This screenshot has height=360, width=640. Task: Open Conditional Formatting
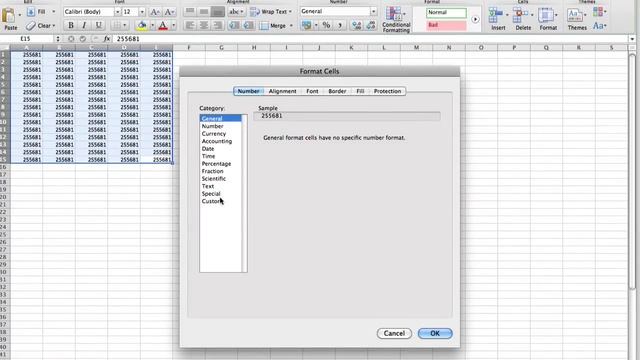tap(396, 19)
